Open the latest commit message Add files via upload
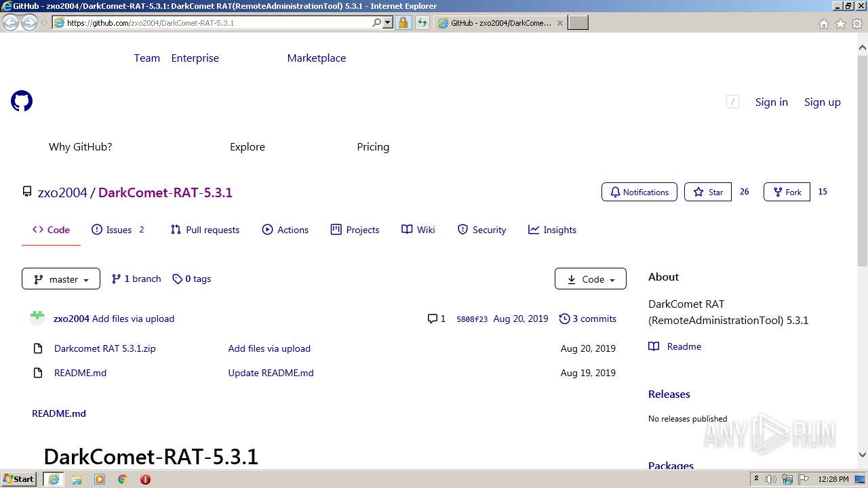The height and width of the screenshot is (488, 868). 134,319
